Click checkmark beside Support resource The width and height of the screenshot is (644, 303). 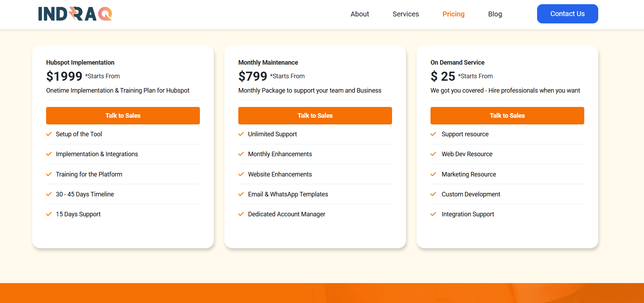(x=433, y=134)
